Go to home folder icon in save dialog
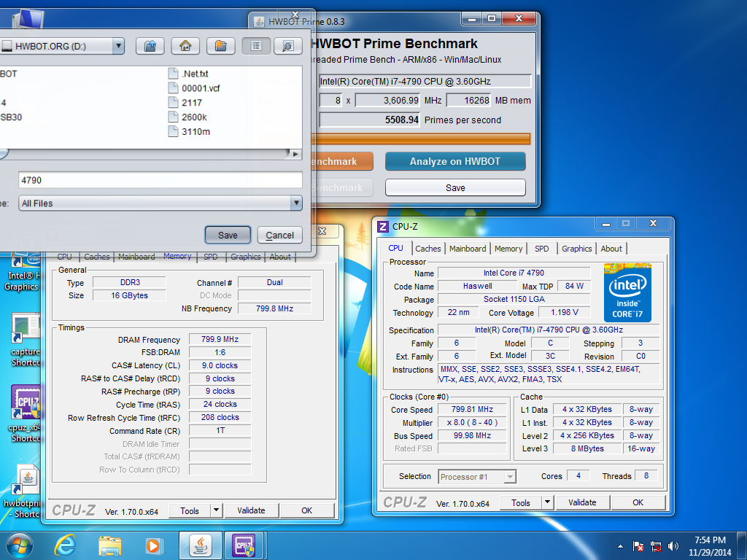Image resolution: width=747 pixels, height=560 pixels. (185, 46)
